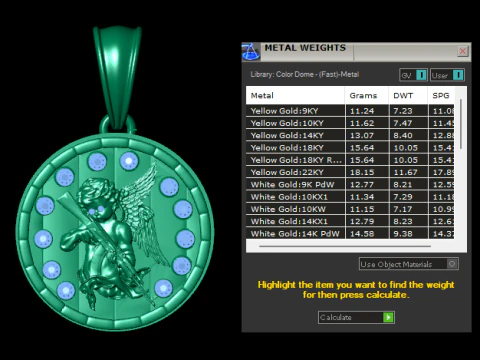Click the 11.67 DWT value
The image size is (480, 360).
tap(405, 172)
